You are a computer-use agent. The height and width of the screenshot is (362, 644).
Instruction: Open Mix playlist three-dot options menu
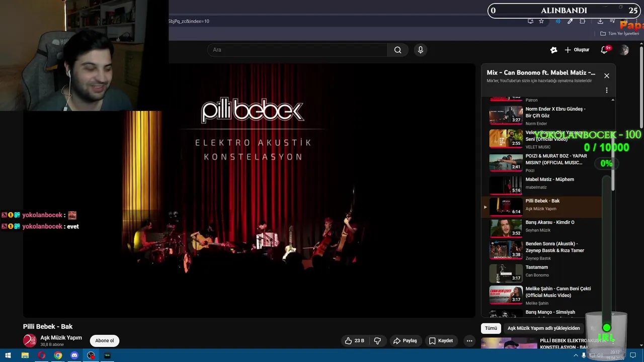(x=607, y=90)
